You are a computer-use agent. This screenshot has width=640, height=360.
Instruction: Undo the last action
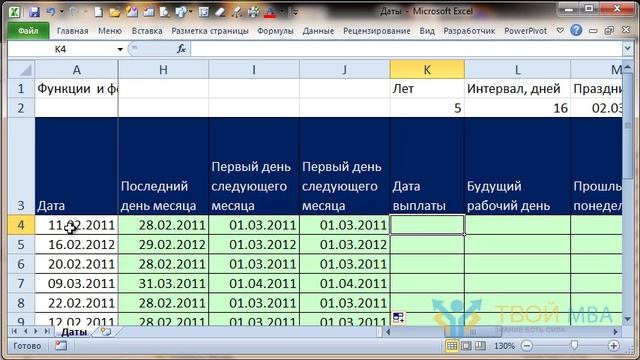click(x=51, y=12)
